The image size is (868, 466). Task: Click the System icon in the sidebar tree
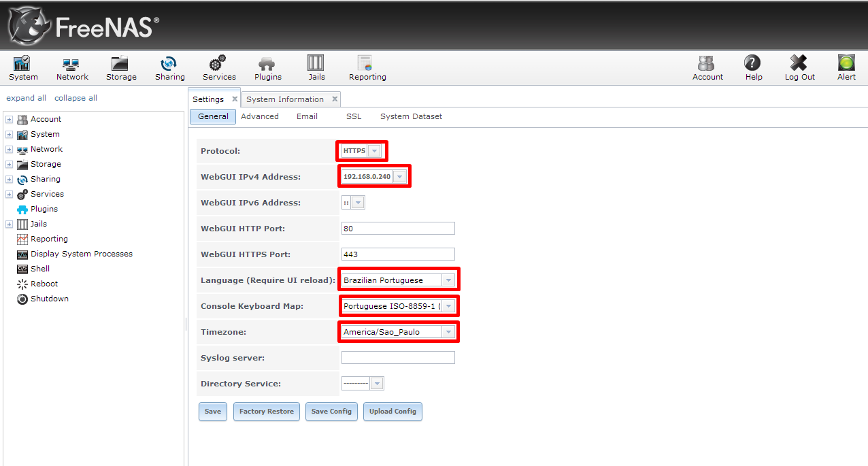[x=22, y=135]
